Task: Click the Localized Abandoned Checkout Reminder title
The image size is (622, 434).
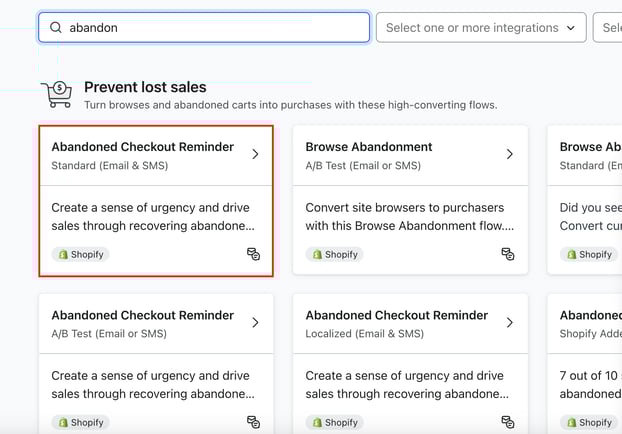Action: (396, 315)
